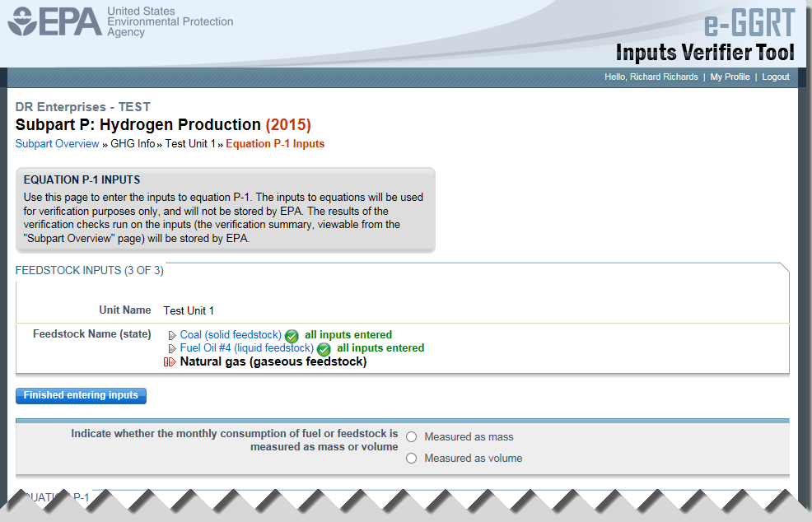812x522 pixels.
Task: Click the EQUATION P-1 INPUTS info heading
Action: pyautogui.click(x=82, y=179)
